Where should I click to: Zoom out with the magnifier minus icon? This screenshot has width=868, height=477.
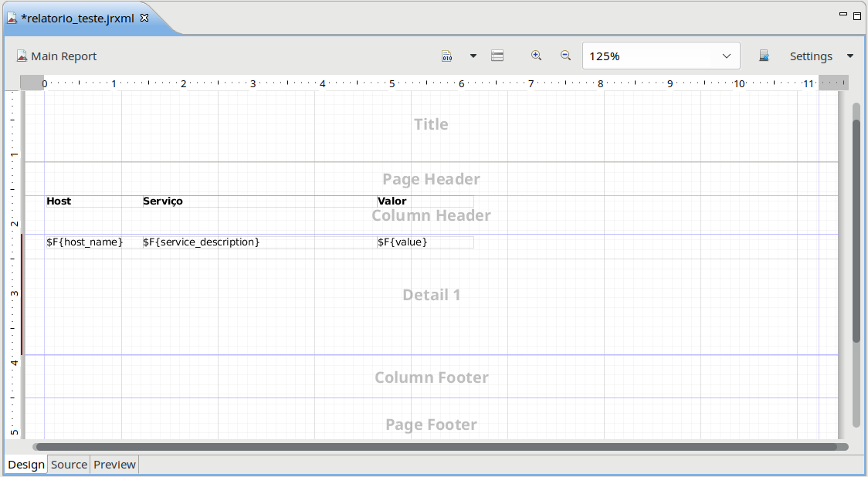565,56
